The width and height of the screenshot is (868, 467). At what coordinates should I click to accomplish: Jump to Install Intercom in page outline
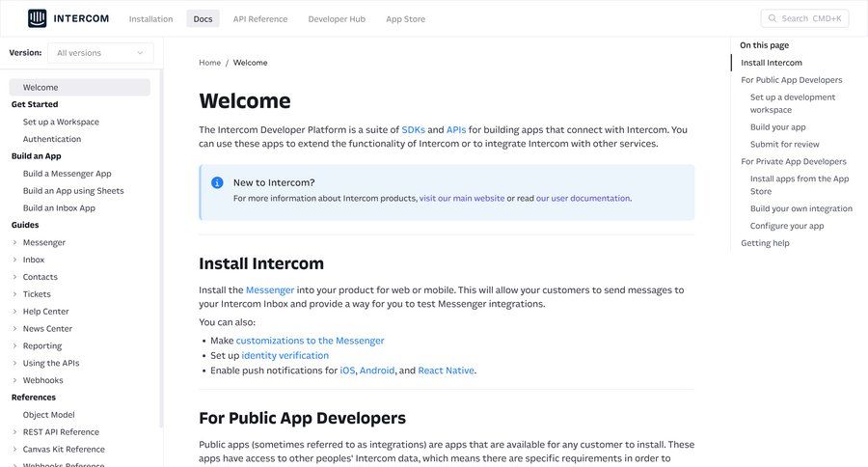click(x=772, y=63)
